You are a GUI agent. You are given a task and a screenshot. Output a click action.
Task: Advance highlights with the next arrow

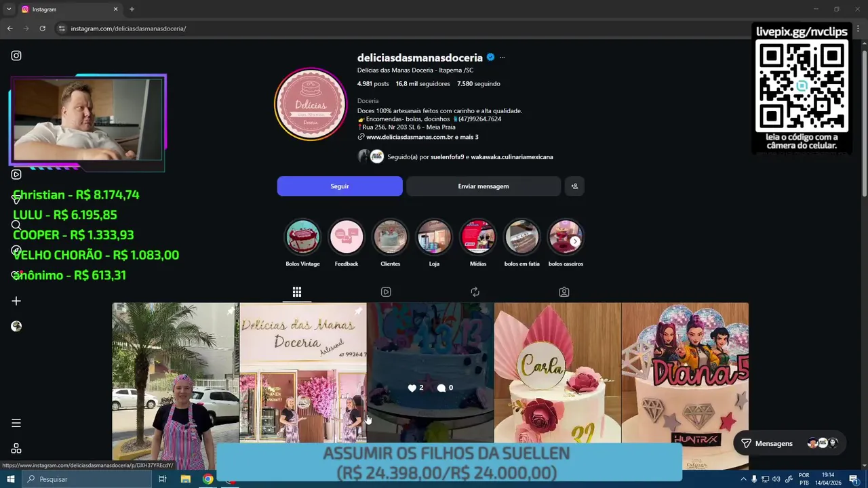[575, 241]
